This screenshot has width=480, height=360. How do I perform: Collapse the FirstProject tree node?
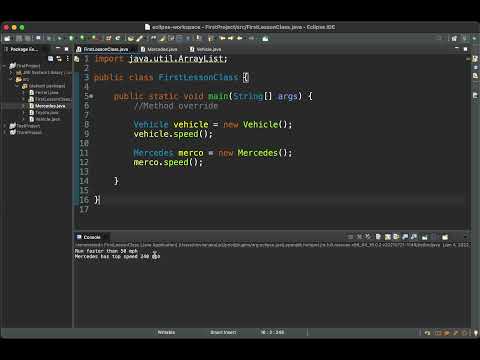pyautogui.click(x=4, y=66)
